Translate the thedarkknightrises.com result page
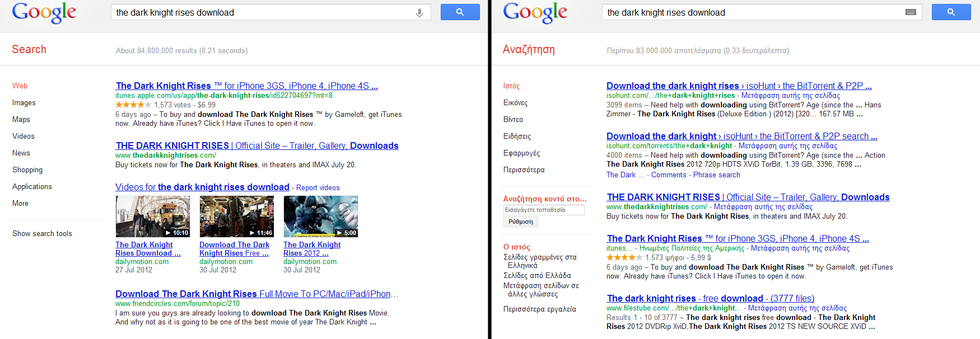 (763, 206)
